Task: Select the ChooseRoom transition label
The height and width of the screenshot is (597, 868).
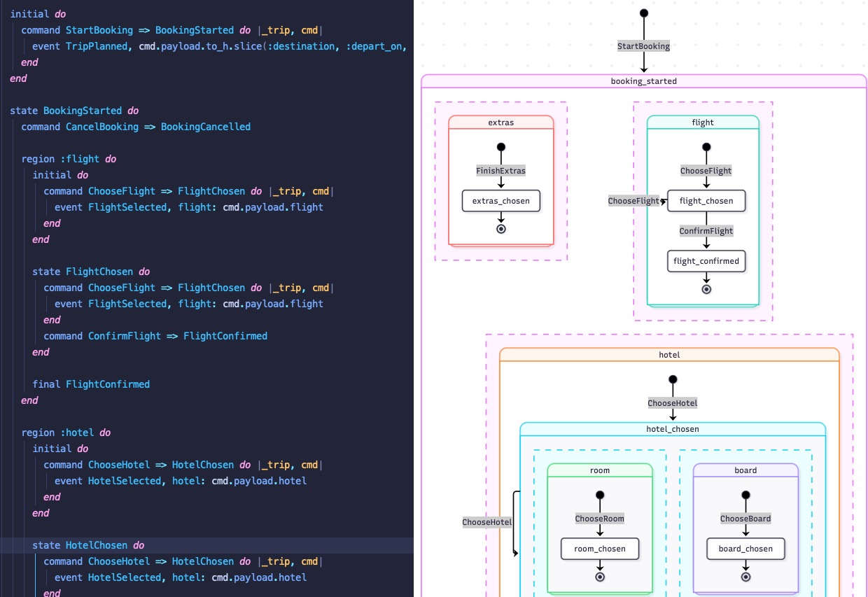Action: [600, 519]
